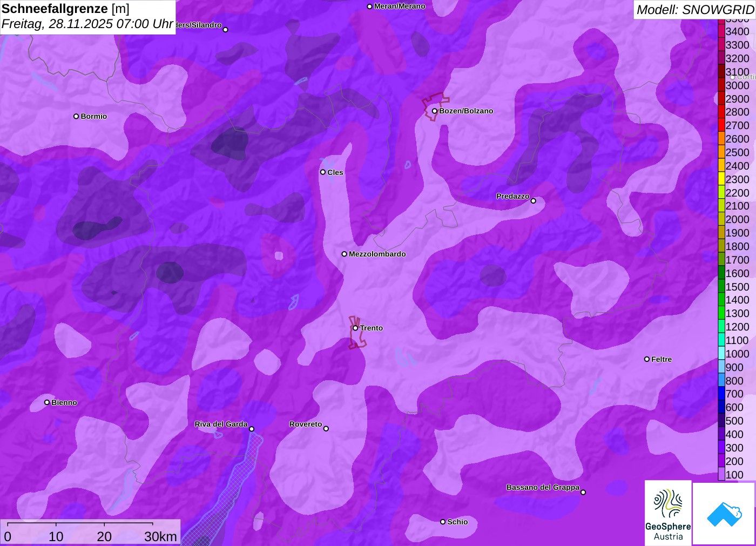
Task: Click the 'Schneefallgrenze [m]' title text
Action: coord(65,9)
